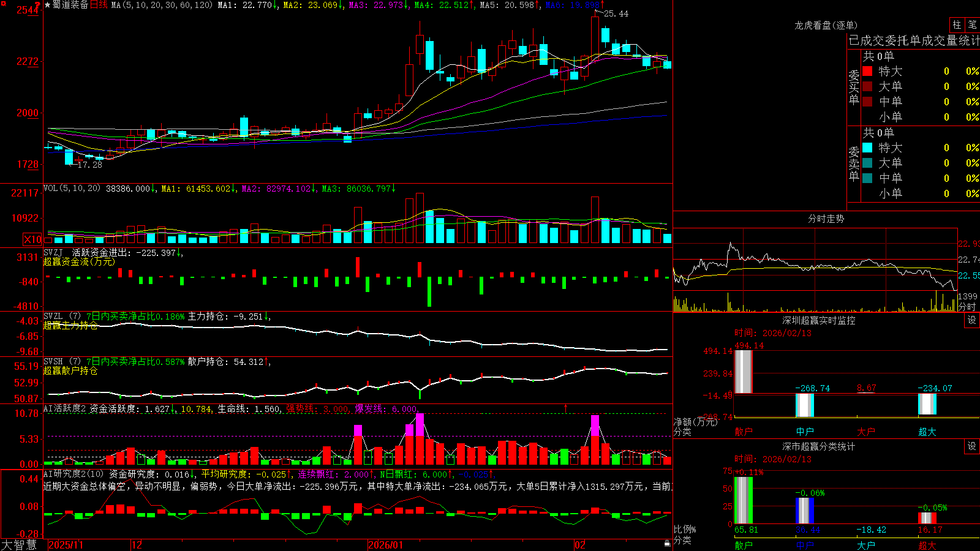The width and height of the screenshot is (980, 551).
Task: Select the 2025/11 date marker on timeline
Action: pos(66,545)
